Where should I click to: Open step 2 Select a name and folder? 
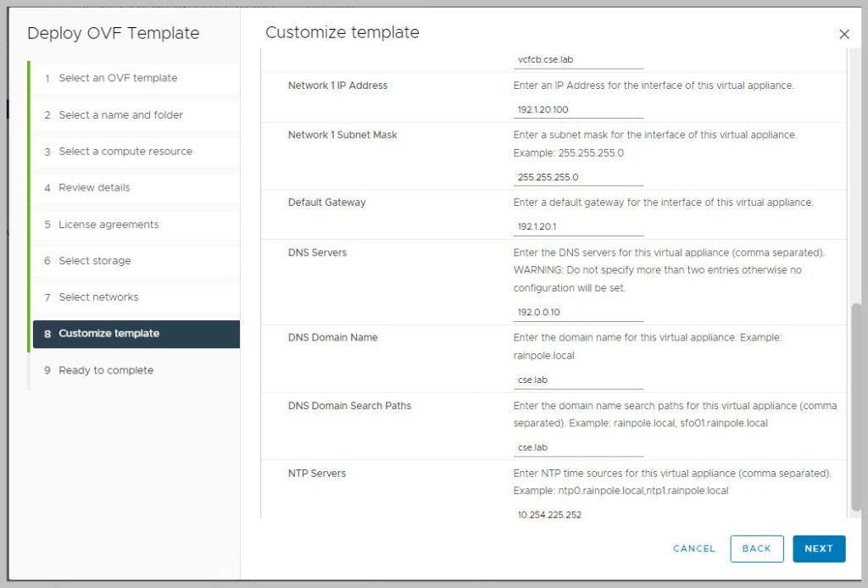pyautogui.click(x=120, y=115)
